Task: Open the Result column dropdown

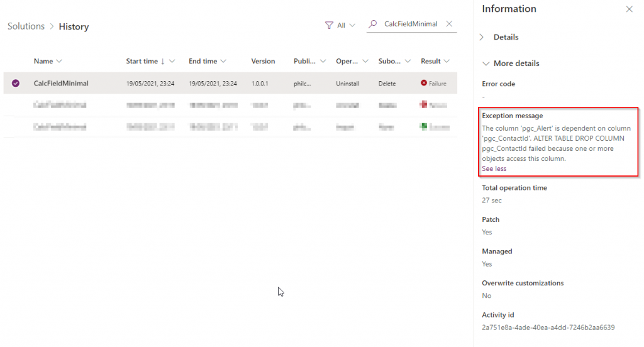Action: (x=447, y=61)
